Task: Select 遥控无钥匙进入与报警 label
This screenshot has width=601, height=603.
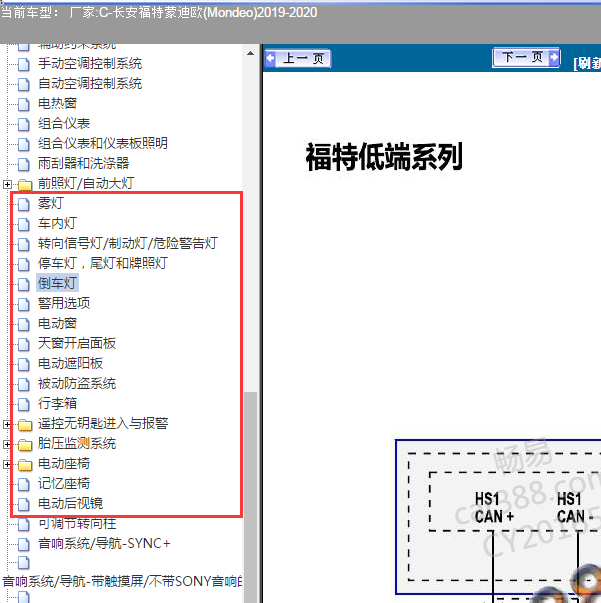Action: tap(103, 423)
